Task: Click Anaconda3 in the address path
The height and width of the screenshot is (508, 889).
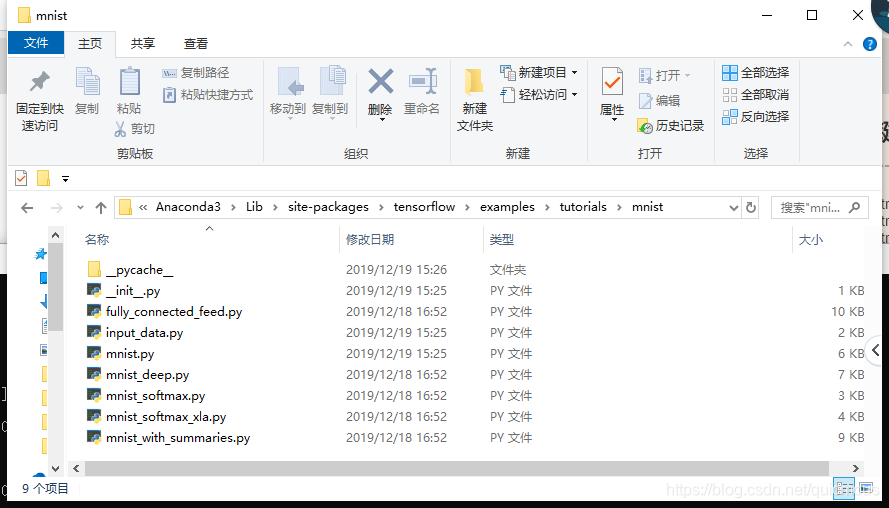Action: [188, 207]
